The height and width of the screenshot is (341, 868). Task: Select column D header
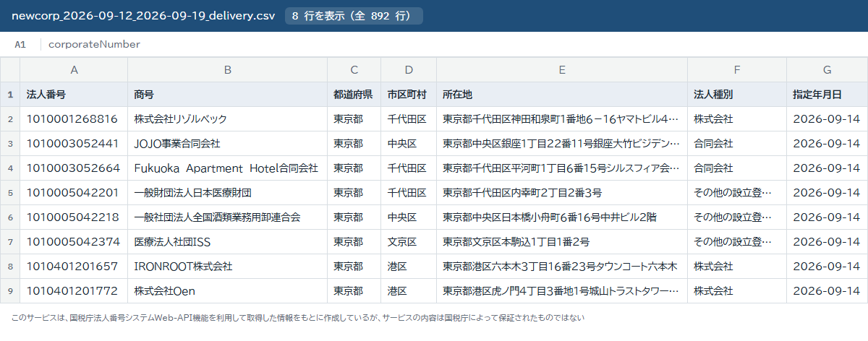point(409,70)
